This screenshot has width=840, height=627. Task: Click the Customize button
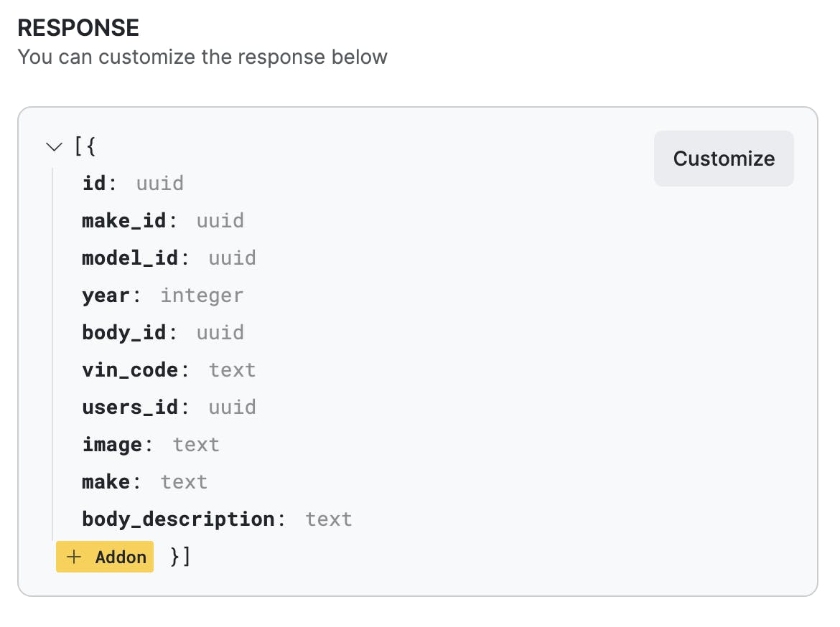point(724,159)
